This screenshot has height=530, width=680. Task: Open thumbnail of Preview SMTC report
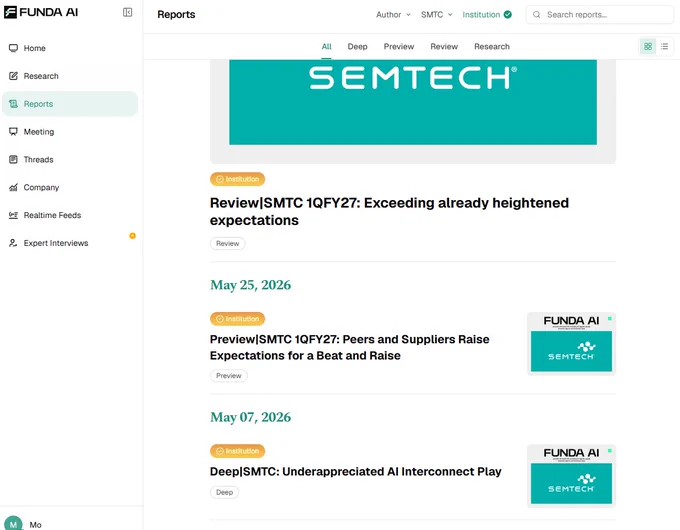(571, 343)
